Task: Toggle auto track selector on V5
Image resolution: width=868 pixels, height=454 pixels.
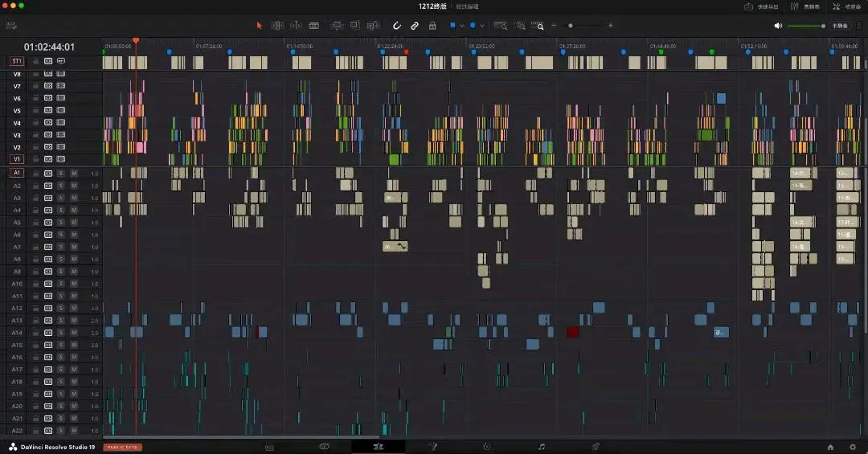Action: (x=48, y=110)
